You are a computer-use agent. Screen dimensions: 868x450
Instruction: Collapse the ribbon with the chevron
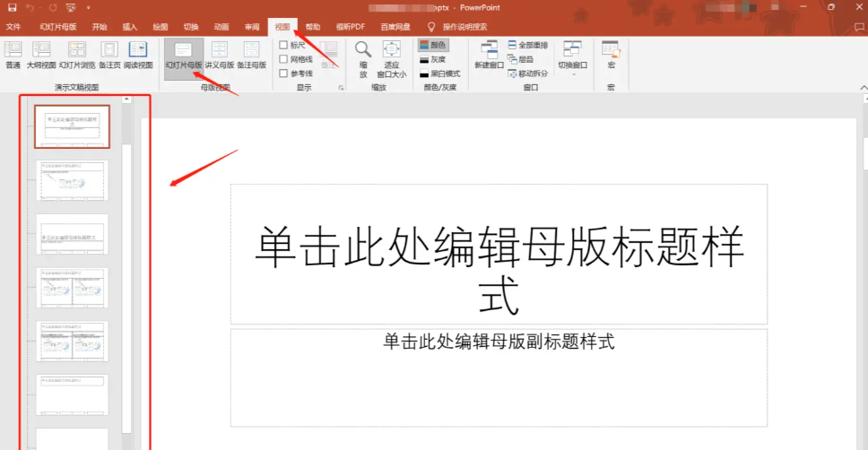pos(863,88)
